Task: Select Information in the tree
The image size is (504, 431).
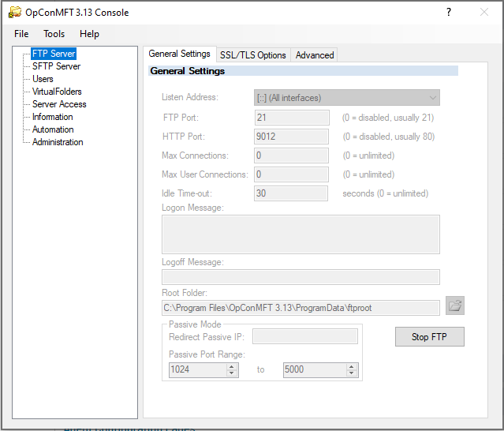Action: click(52, 117)
